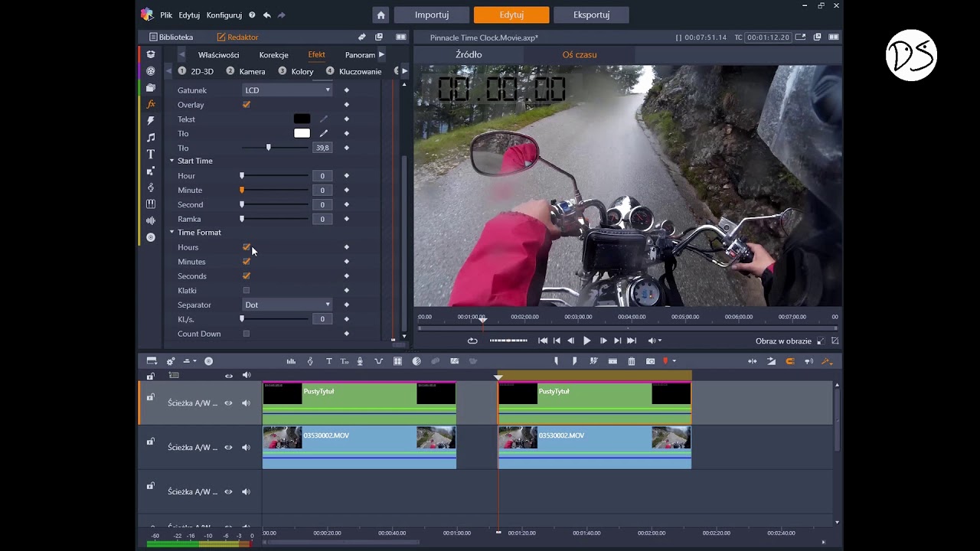This screenshot has height=551, width=980.
Task: Collapse the Start Time section
Action: click(x=171, y=161)
